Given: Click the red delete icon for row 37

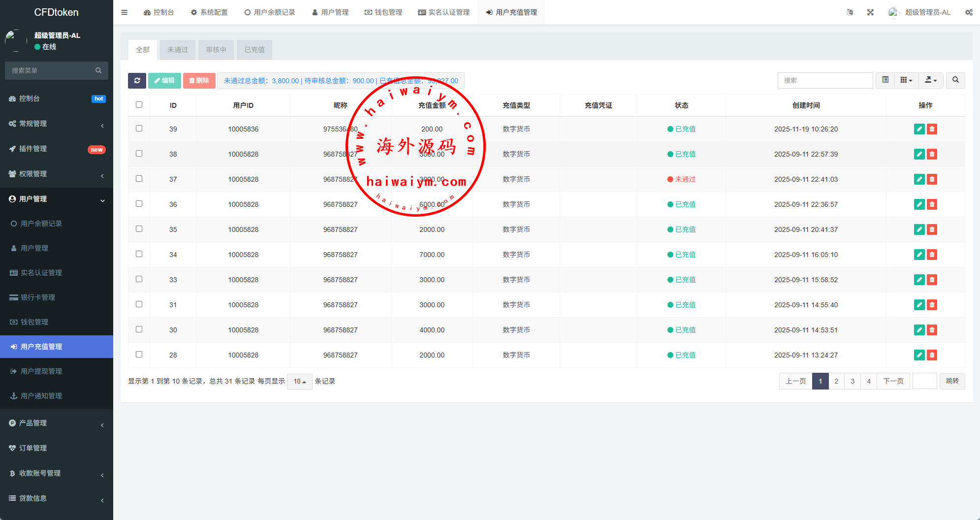Looking at the screenshot, I should click(x=932, y=179).
